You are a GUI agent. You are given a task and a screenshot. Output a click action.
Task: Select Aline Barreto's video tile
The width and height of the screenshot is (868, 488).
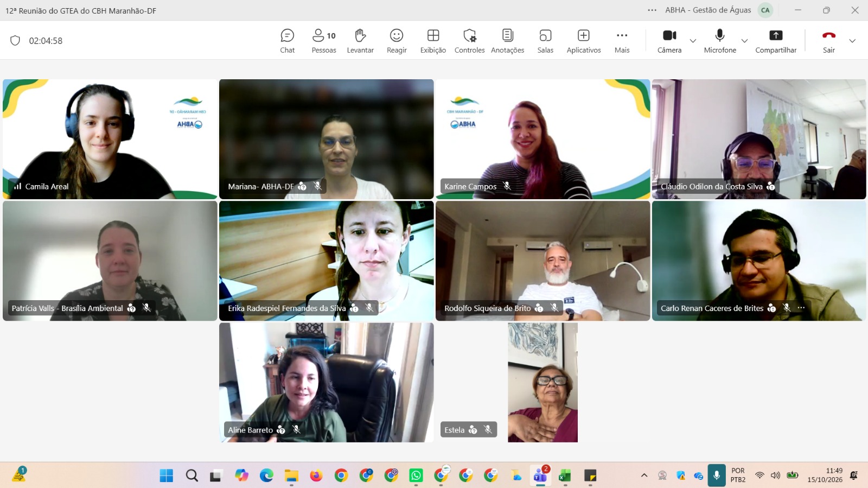[x=326, y=383]
